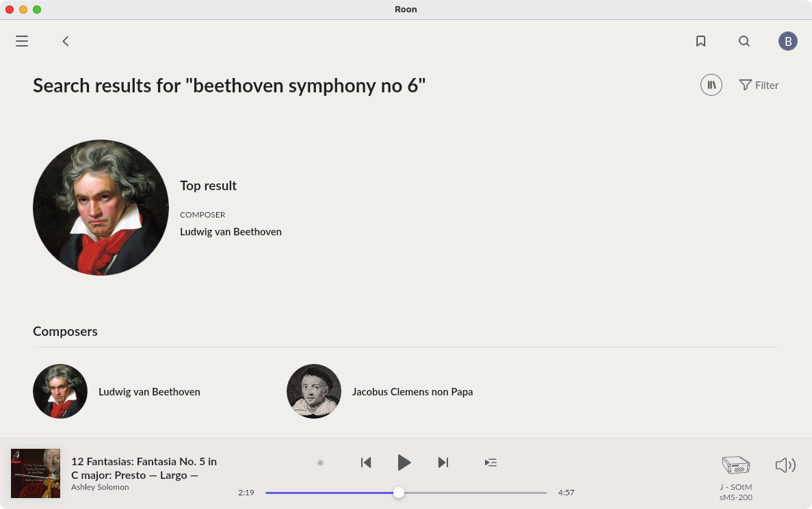
Task: Open the now playing track title
Action: click(144, 468)
